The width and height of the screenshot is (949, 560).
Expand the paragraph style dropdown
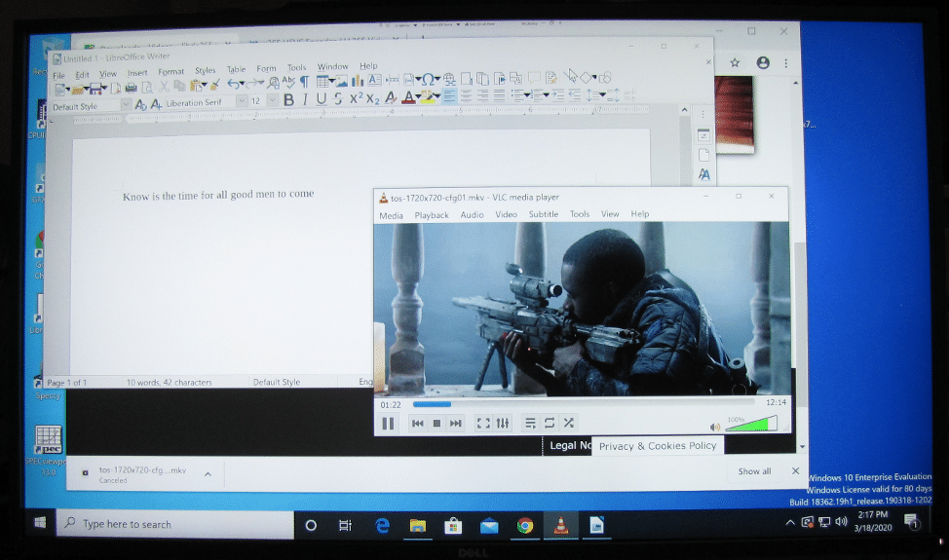126,105
